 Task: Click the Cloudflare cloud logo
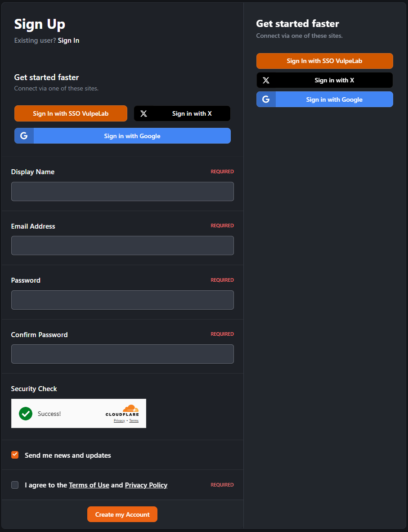(x=130, y=409)
